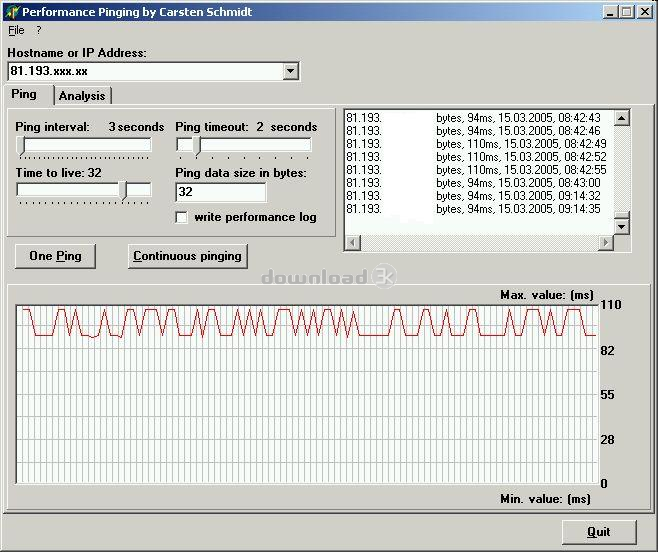Image resolution: width=658 pixels, height=552 pixels.
Task: Click the Ping timeout slider handle
Action: tap(196, 147)
